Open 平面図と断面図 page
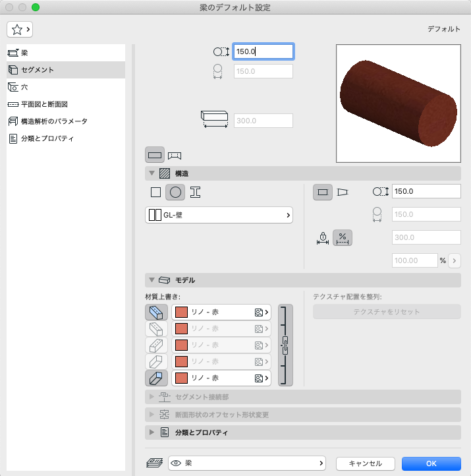This screenshot has height=476, width=471. pos(66,104)
